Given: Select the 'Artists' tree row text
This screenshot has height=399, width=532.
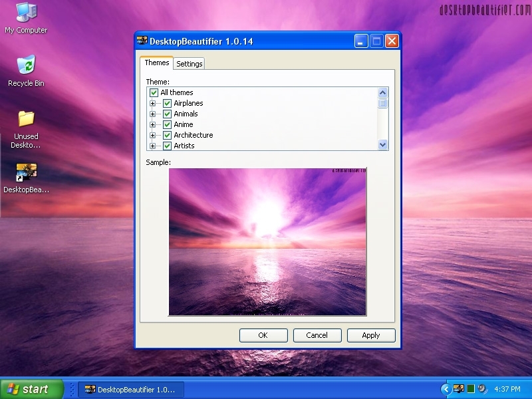Looking at the screenshot, I should [184, 146].
